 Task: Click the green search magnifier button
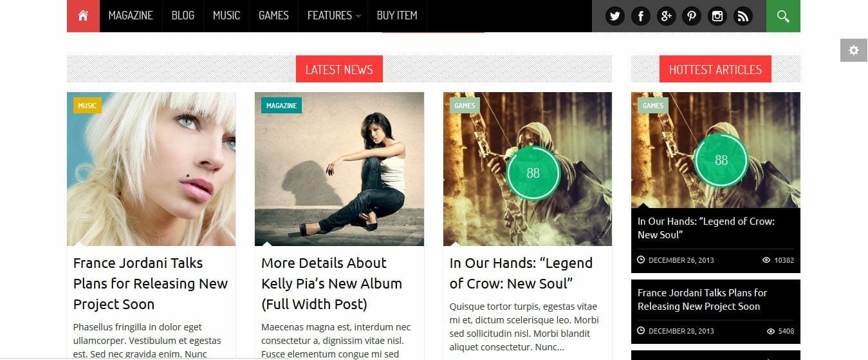point(783,15)
